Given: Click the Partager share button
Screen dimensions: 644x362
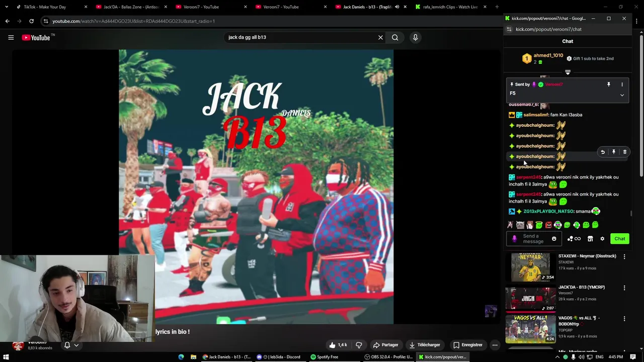Looking at the screenshot, I should coord(385,345).
